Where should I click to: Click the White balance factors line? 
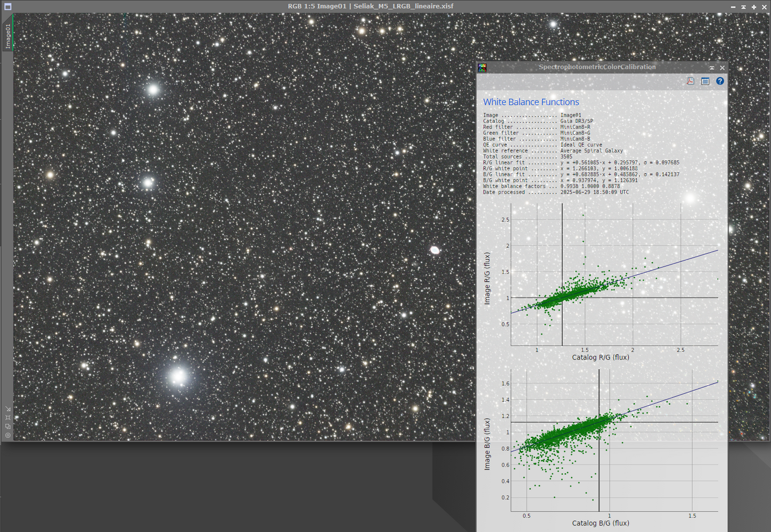point(551,186)
